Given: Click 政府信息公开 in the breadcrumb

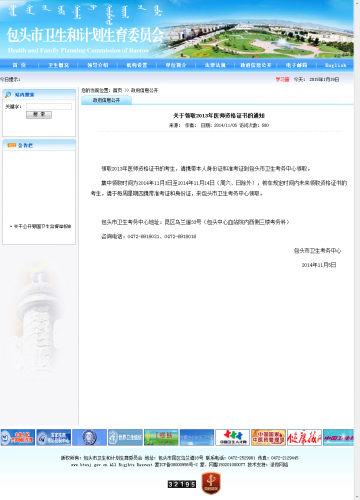Looking at the screenshot, I should [x=144, y=90].
